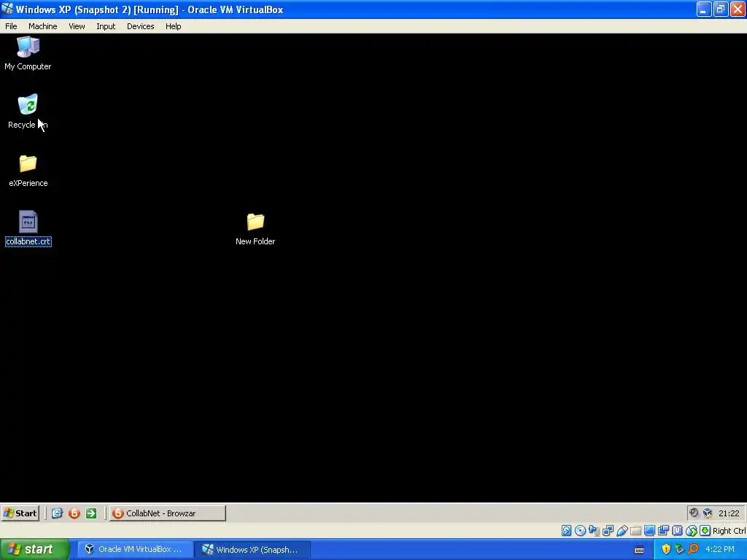Image resolution: width=747 pixels, height=560 pixels.
Task: Click the Right Ctrl host key label
Action: click(x=729, y=531)
